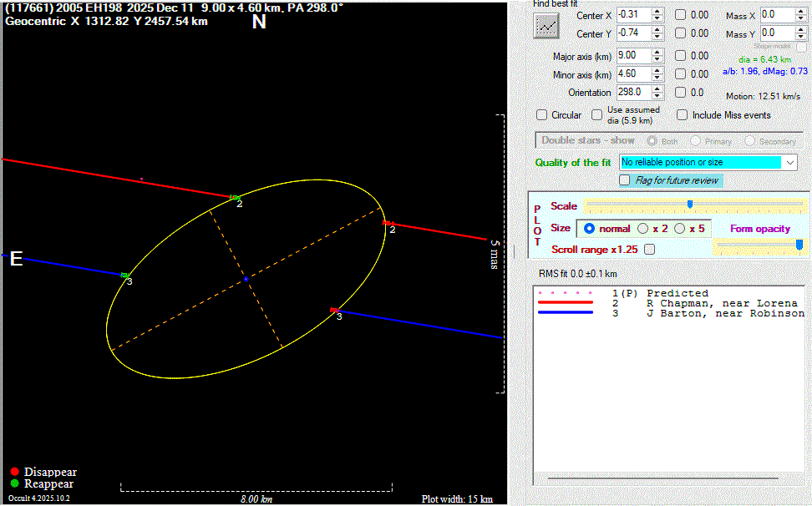Increase Major axis with the up spinner
Image resolution: width=812 pixels, height=506 pixels.
coord(657,52)
